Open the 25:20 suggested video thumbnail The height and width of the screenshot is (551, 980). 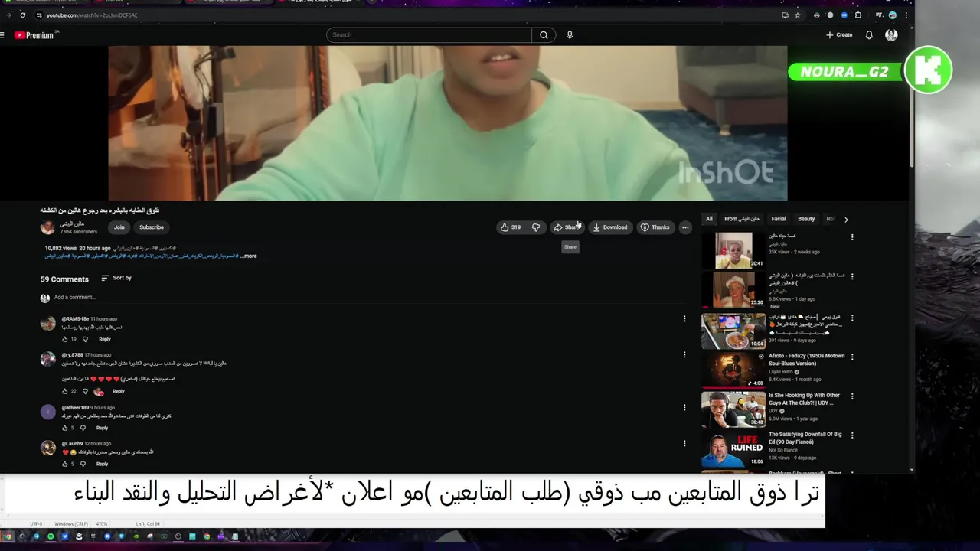pyautogui.click(x=733, y=290)
